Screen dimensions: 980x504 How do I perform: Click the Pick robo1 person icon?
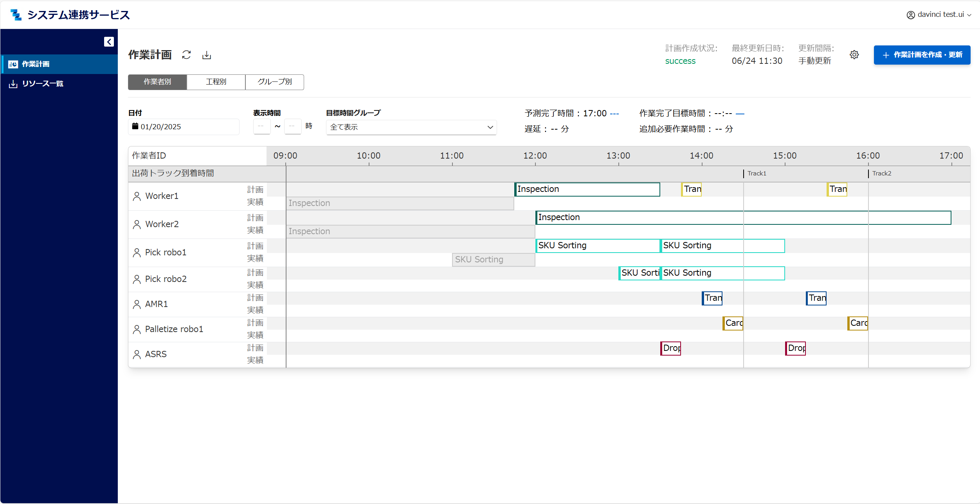(137, 253)
